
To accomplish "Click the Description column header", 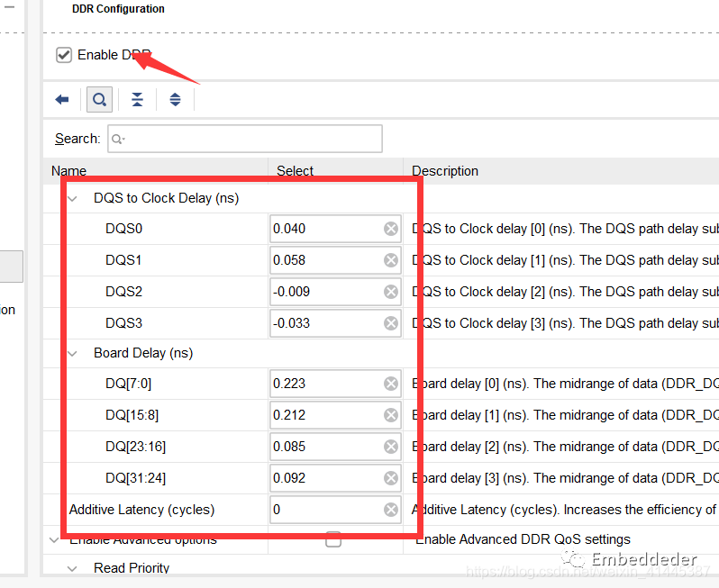I will point(445,171).
